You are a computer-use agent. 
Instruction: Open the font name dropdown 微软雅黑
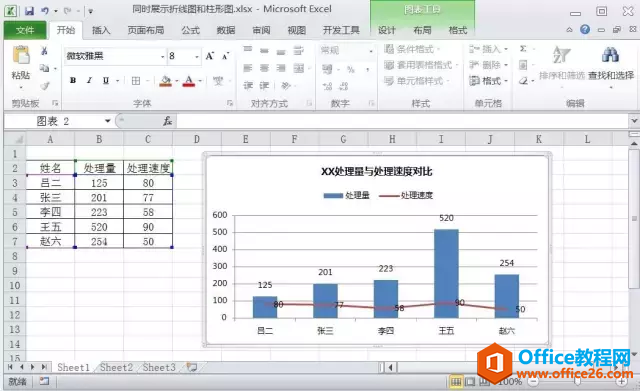(x=162, y=56)
